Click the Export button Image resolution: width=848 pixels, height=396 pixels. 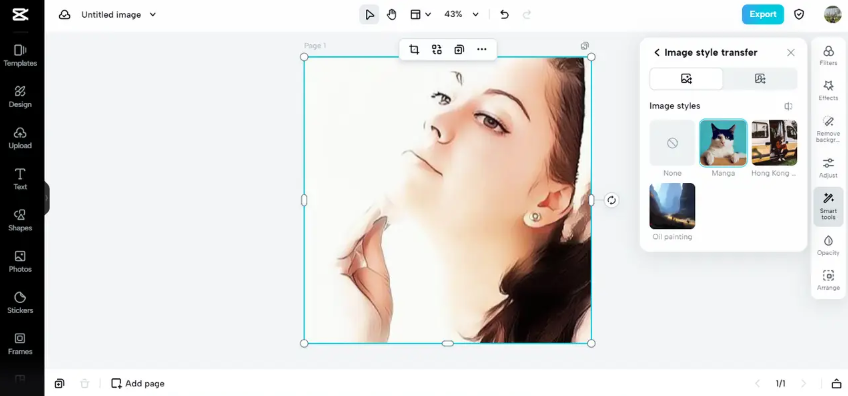coord(763,15)
